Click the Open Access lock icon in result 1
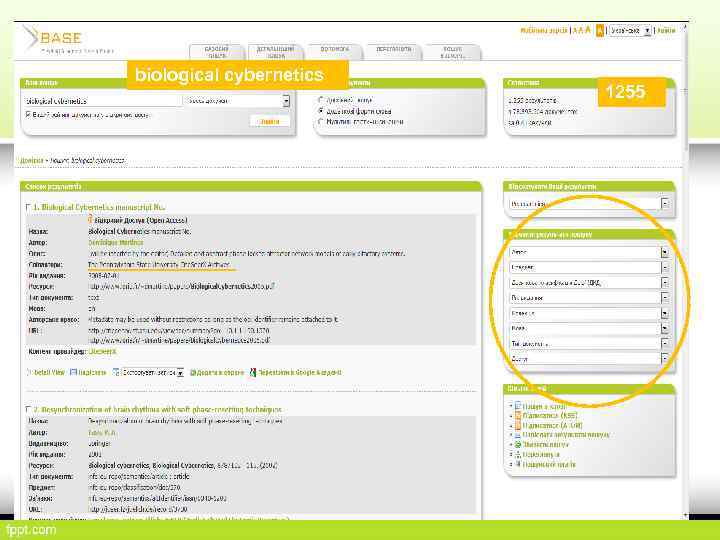 pos(90,219)
